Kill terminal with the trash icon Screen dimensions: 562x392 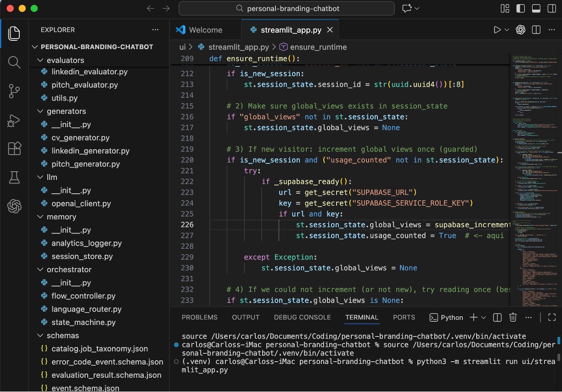[x=513, y=318]
